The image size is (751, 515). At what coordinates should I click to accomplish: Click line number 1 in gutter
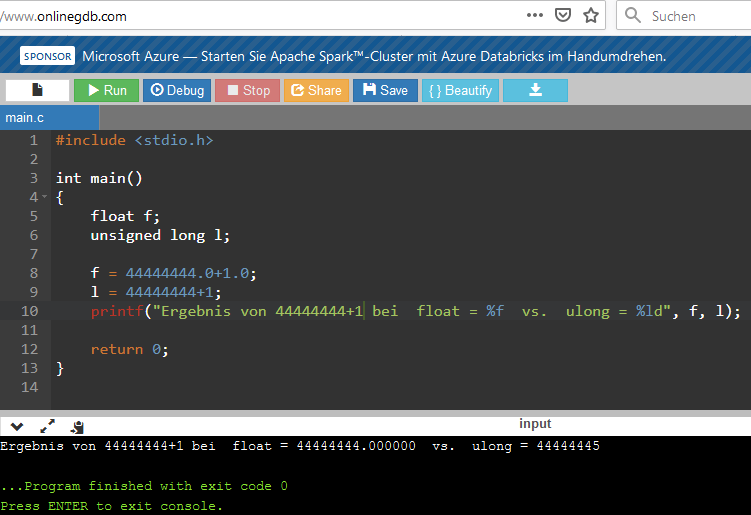pyautogui.click(x=34, y=140)
